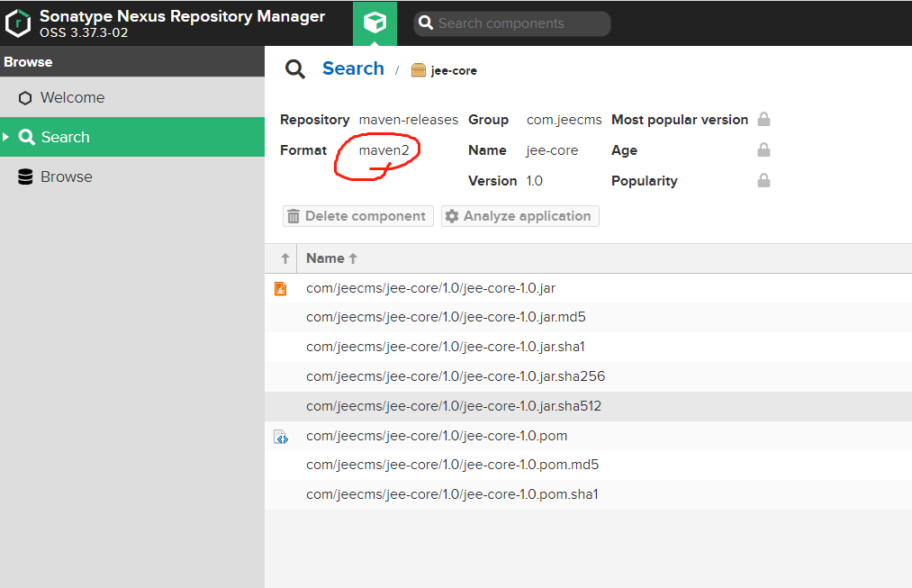
Task: Click the jar file icon in the list
Action: (x=281, y=289)
